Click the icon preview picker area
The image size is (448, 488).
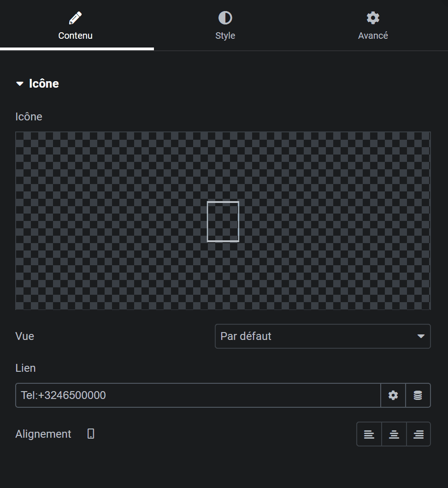(x=223, y=220)
